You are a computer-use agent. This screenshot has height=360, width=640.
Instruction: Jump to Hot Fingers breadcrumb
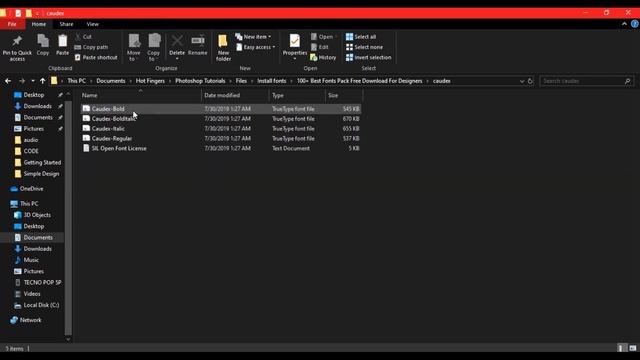tap(150, 81)
